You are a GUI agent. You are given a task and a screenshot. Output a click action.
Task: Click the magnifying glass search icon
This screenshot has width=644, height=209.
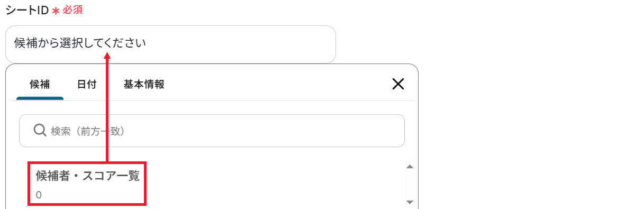click(x=40, y=130)
